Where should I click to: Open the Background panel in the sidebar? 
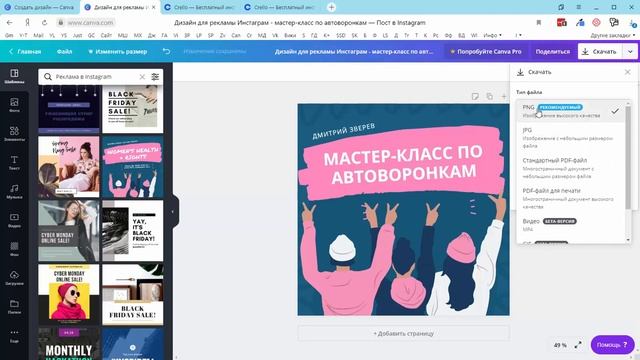point(14,249)
